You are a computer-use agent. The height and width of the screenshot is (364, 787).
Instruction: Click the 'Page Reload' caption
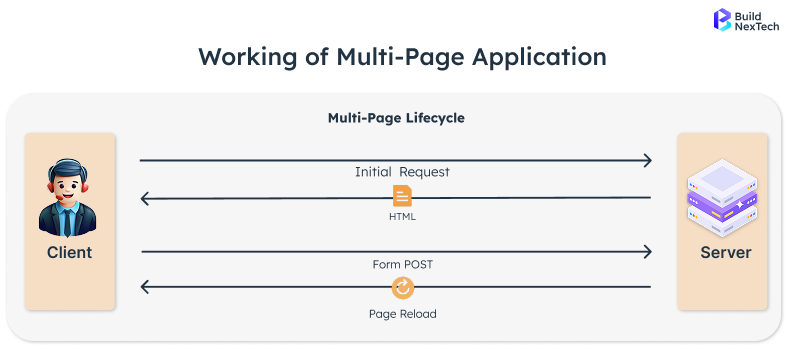coord(403,314)
